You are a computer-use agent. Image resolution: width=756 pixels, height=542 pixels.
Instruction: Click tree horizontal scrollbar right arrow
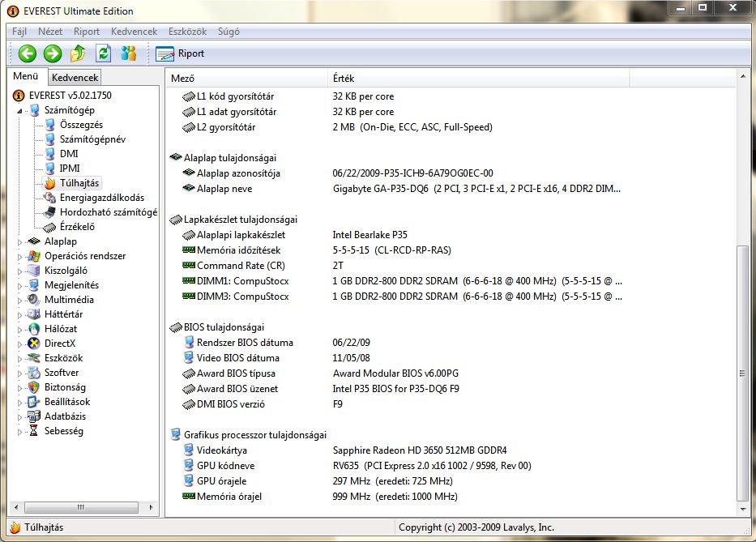[151, 507]
